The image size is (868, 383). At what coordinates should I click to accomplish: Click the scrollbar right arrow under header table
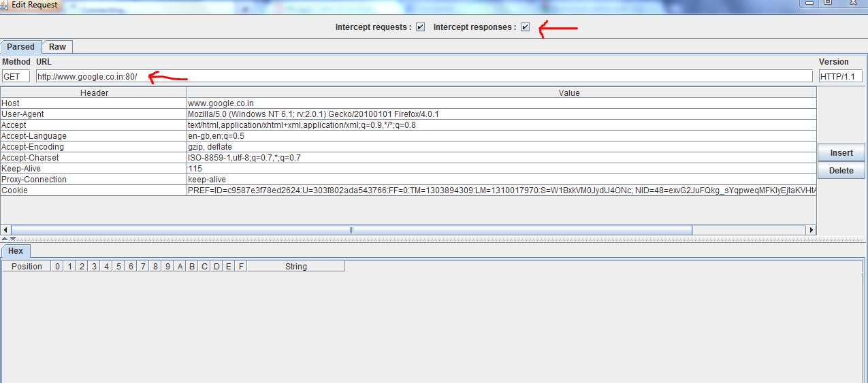pos(810,231)
